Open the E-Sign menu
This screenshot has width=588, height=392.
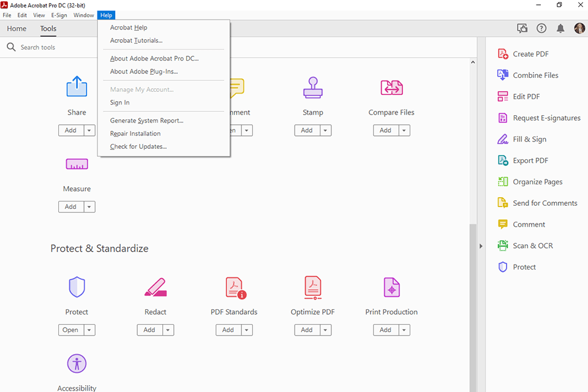point(59,15)
